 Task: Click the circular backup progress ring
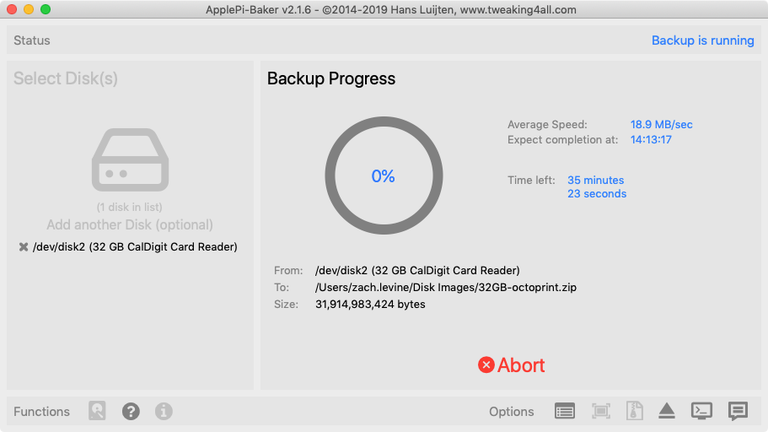383,176
